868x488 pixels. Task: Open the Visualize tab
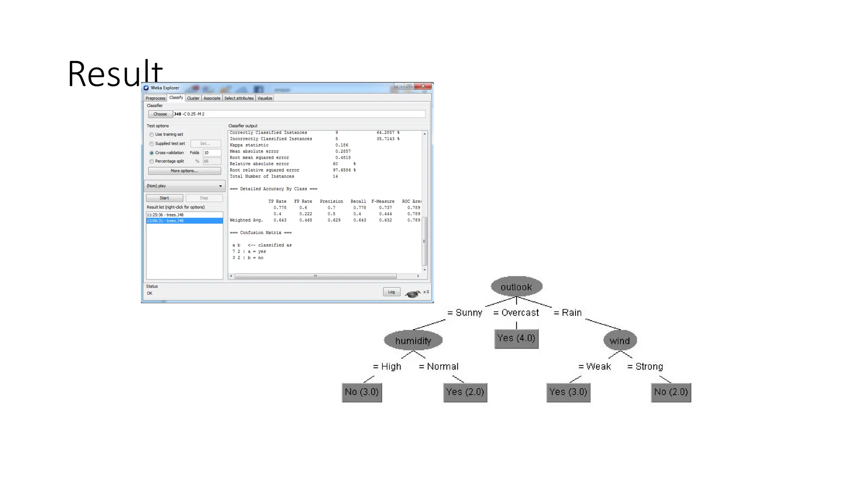(x=265, y=98)
